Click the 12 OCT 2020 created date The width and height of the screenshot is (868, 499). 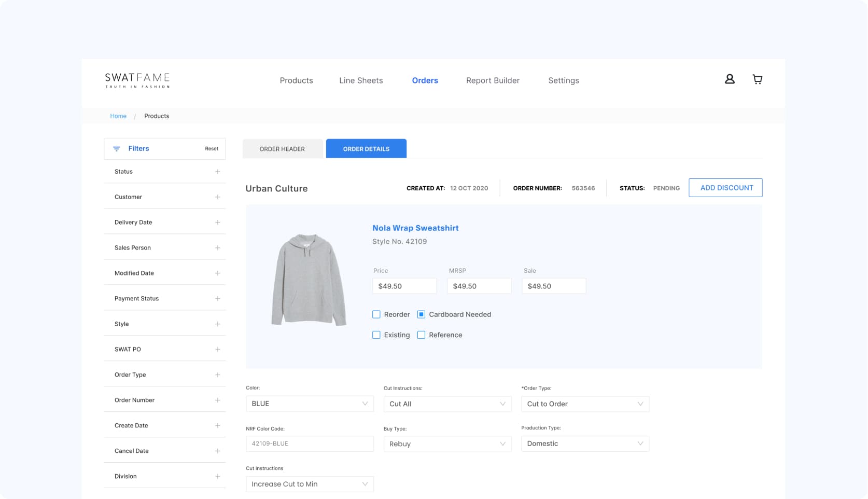(x=469, y=188)
